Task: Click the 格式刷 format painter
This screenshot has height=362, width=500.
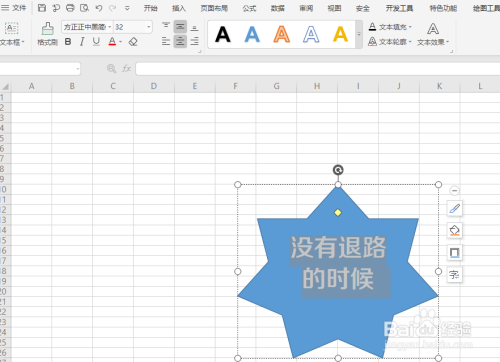Action: point(47,33)
